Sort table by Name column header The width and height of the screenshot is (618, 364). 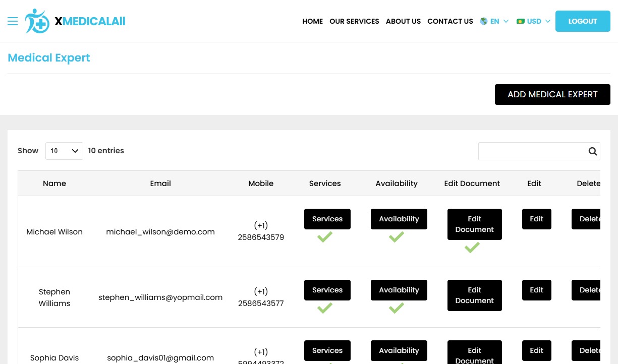coord(54,184)
